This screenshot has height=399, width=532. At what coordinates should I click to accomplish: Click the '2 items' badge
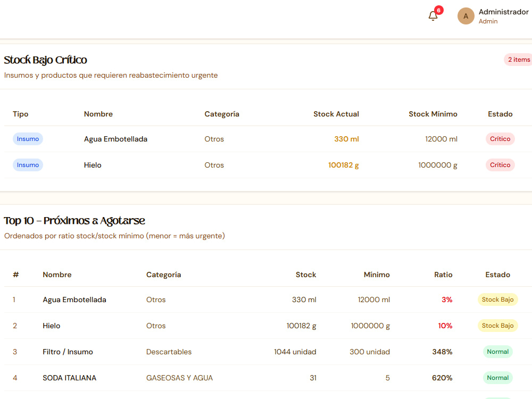[518, 60]
